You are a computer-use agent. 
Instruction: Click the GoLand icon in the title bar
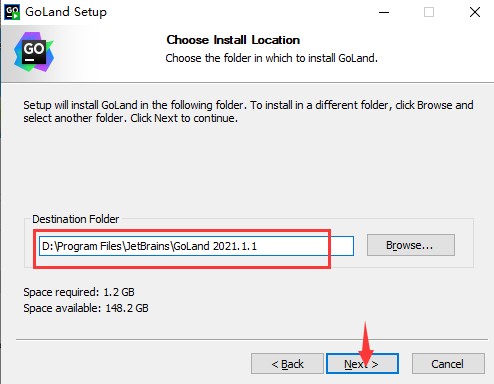click(x=12, y=12)
